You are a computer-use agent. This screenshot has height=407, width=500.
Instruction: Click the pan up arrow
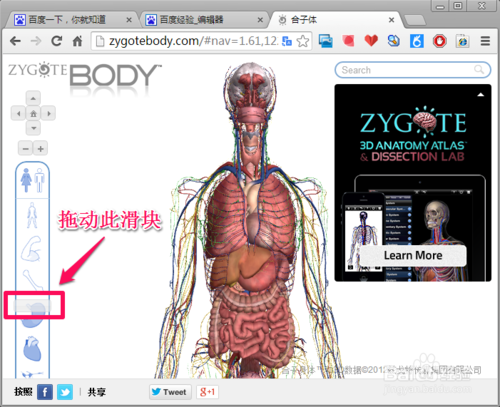click(33, 99)
